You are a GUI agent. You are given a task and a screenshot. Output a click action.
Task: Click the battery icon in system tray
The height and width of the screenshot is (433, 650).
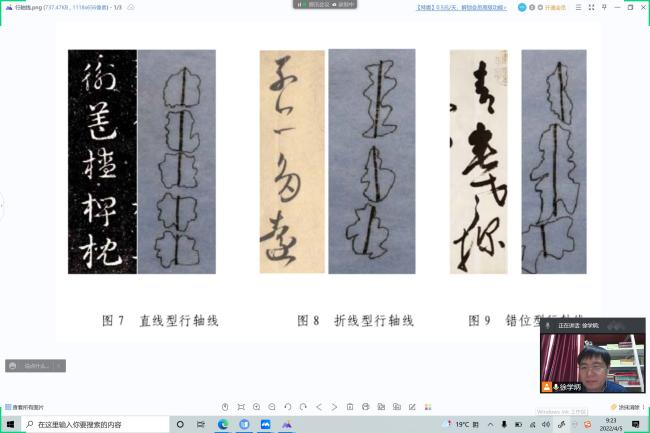[518, 424]
